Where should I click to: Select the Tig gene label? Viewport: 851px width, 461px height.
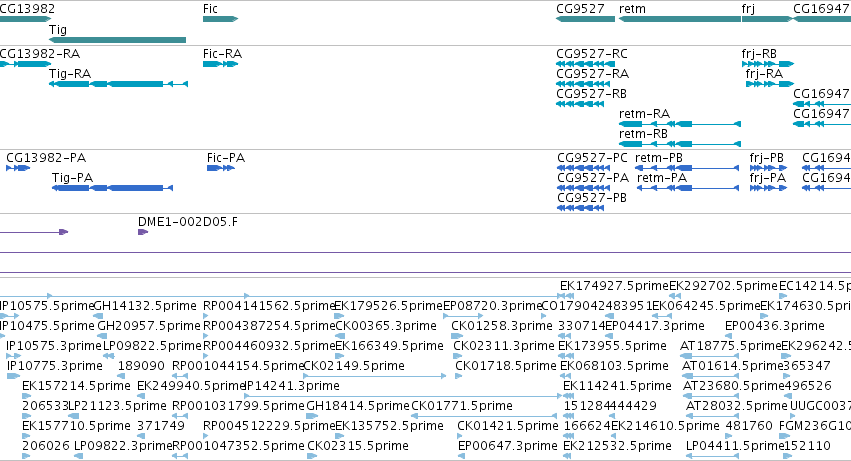tap(58, 30)
